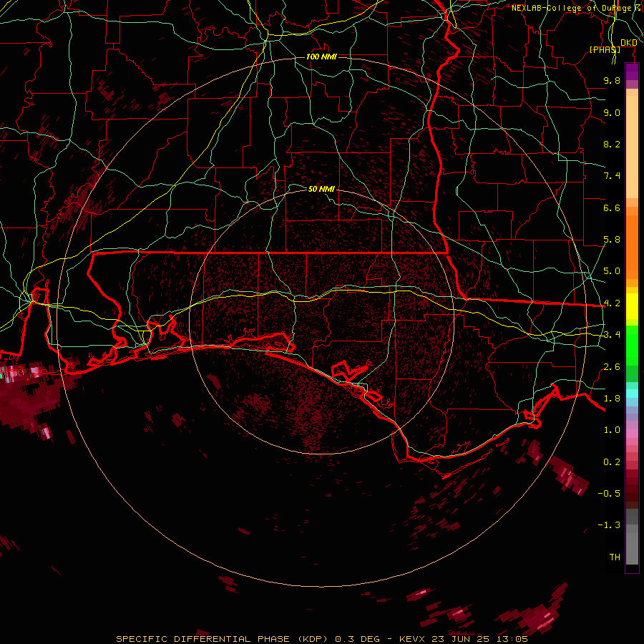Click the -1.3 value on the color scale

(609, 525)
